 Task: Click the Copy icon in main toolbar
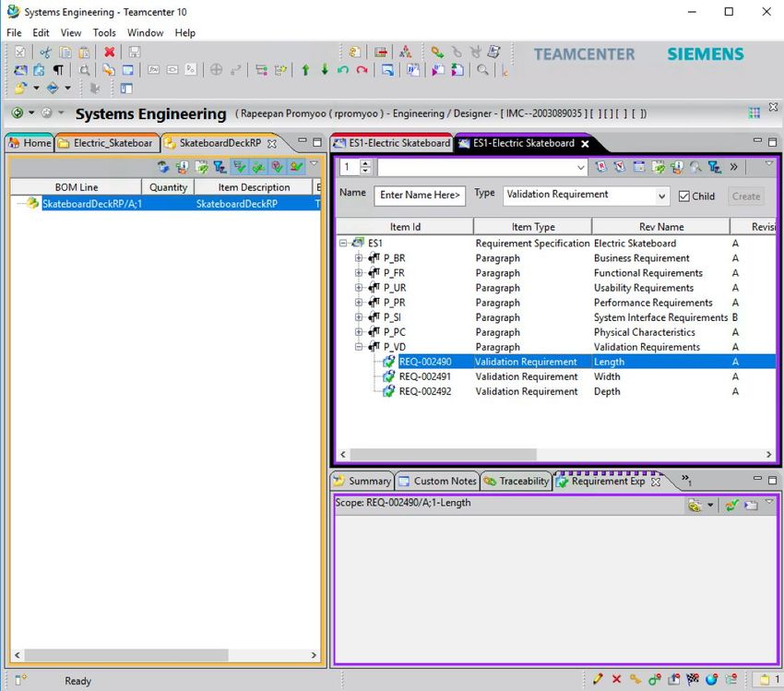[65, 52]
